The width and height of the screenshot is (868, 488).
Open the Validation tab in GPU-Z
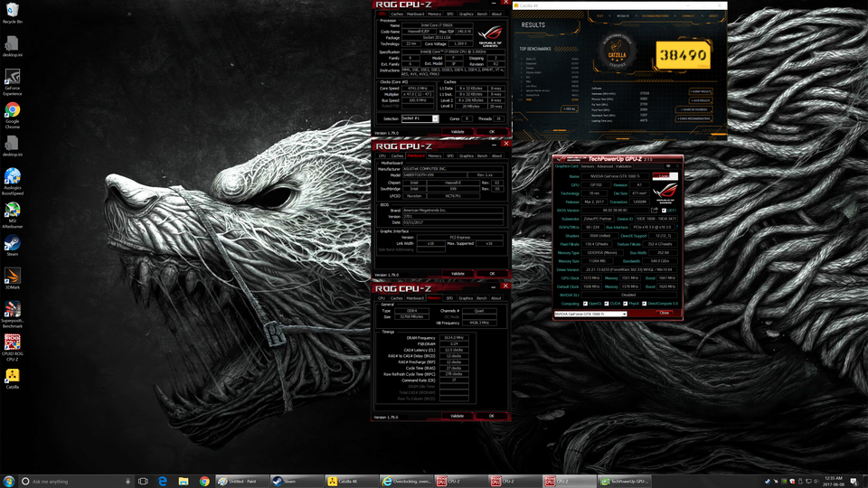tap(624, 166)
